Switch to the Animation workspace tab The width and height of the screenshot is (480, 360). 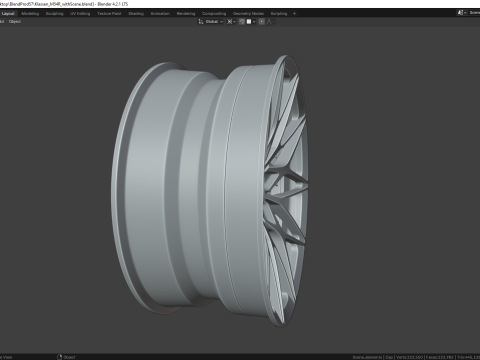coord(160,14)
